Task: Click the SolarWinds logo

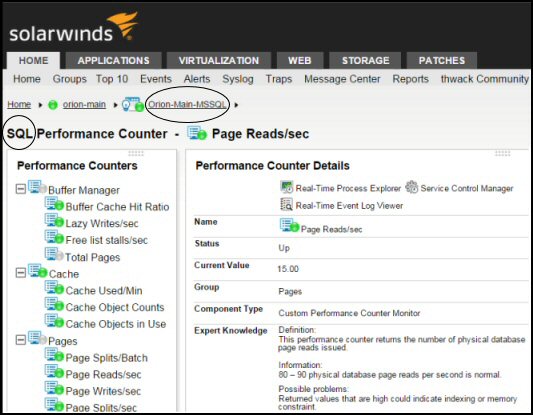Action: pos(73,28)
